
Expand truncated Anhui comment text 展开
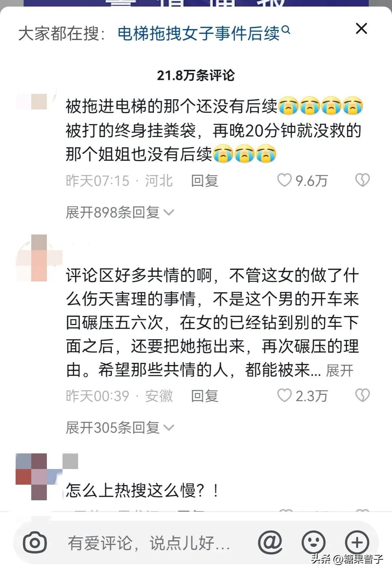click(x=339, y=371)
